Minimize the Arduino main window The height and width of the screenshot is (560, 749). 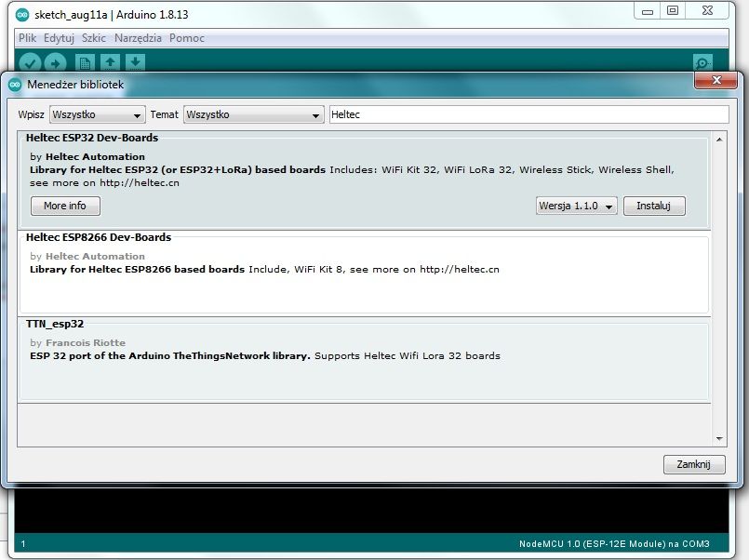pos(648,11)
